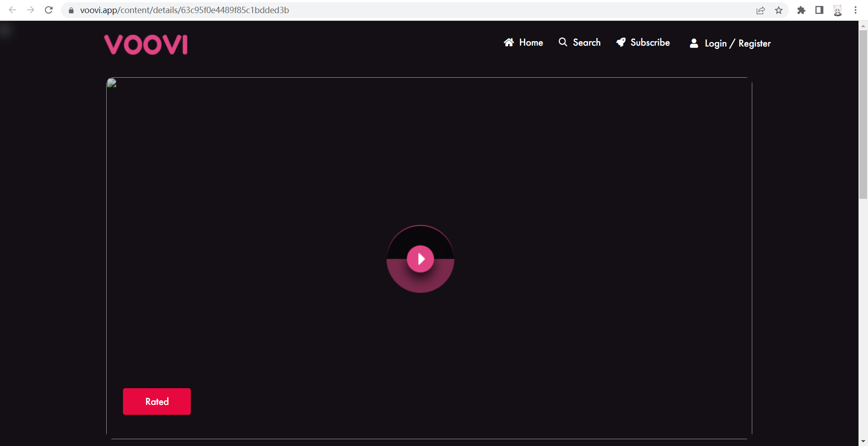This screenshot has height=446, width=868.
Task: Open the browser profile avatar
Action: 837,10
